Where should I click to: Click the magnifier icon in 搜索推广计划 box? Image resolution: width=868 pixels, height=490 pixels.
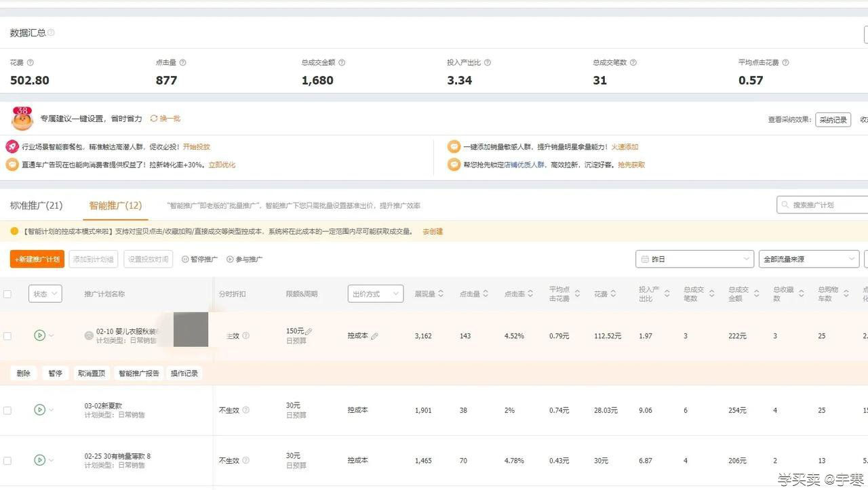786,205
